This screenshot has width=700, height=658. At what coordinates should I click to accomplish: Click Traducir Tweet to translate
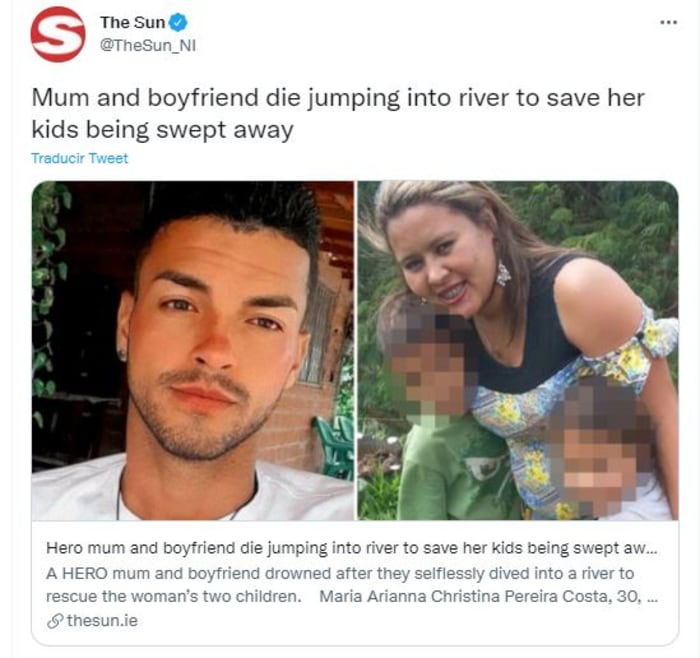pos(79,158)
